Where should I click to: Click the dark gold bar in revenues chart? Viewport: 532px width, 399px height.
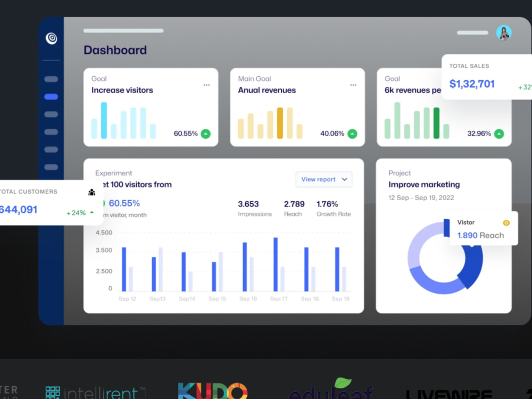(280, 123)
